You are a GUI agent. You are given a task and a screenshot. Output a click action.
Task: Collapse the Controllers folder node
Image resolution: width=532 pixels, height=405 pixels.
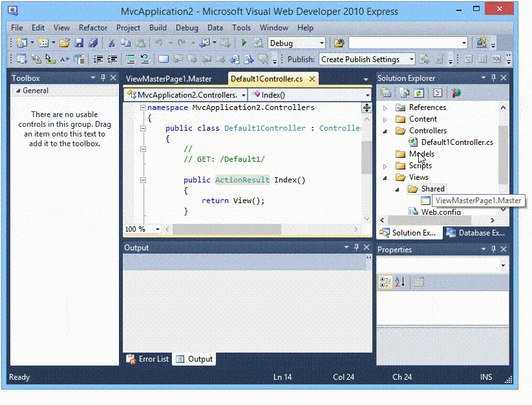tap(385, 131)
